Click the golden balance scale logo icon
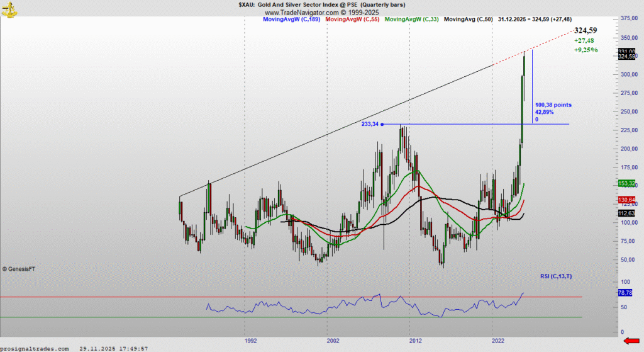 pos(9,9)
